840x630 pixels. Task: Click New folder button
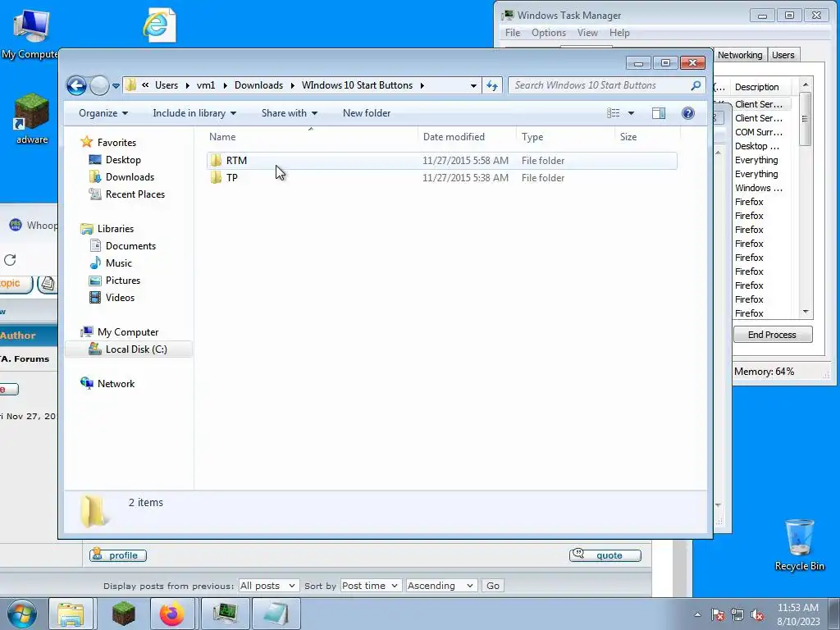tap(367, 113)
